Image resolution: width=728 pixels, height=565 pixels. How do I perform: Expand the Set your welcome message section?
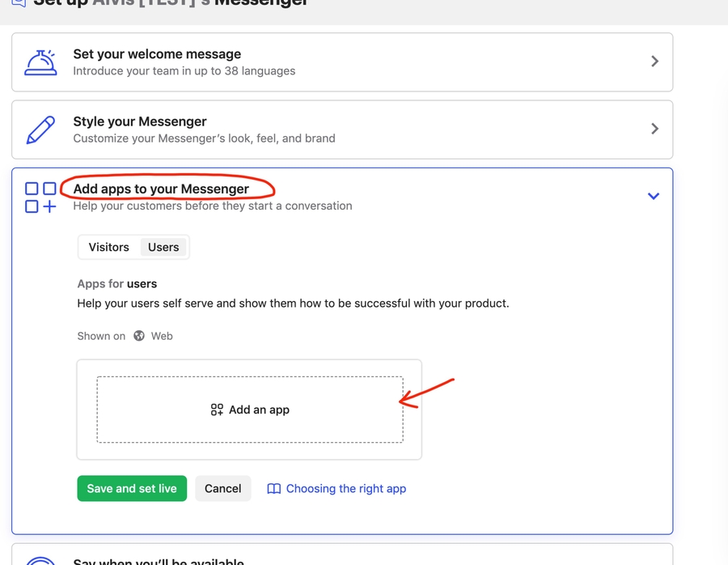click(654, 62)
